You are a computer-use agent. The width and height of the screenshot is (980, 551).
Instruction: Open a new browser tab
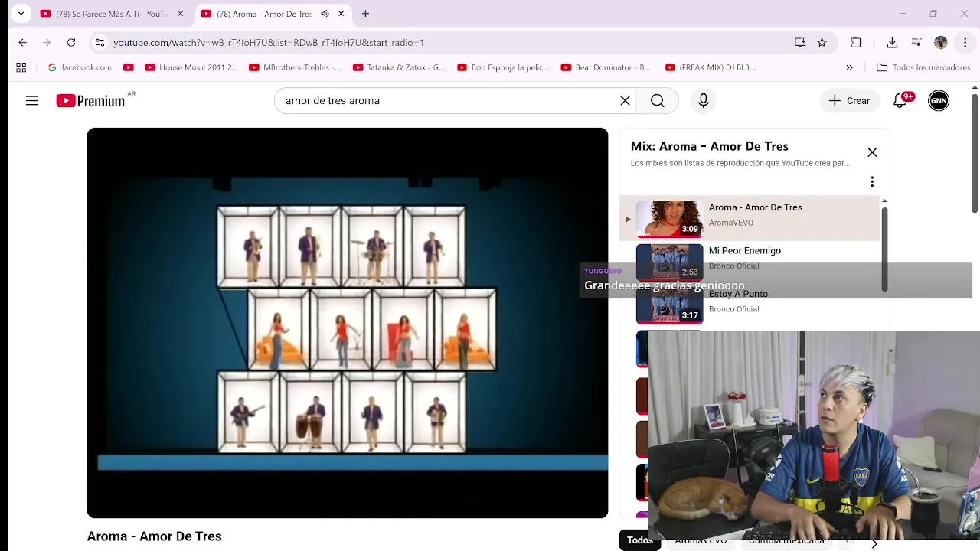365,14
